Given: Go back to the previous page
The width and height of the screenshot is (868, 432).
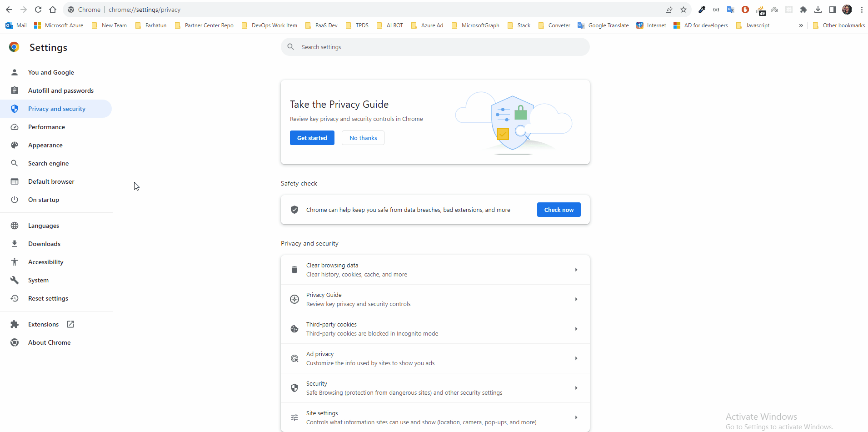Looking at the screenshot, I should (x=9, y=10).
